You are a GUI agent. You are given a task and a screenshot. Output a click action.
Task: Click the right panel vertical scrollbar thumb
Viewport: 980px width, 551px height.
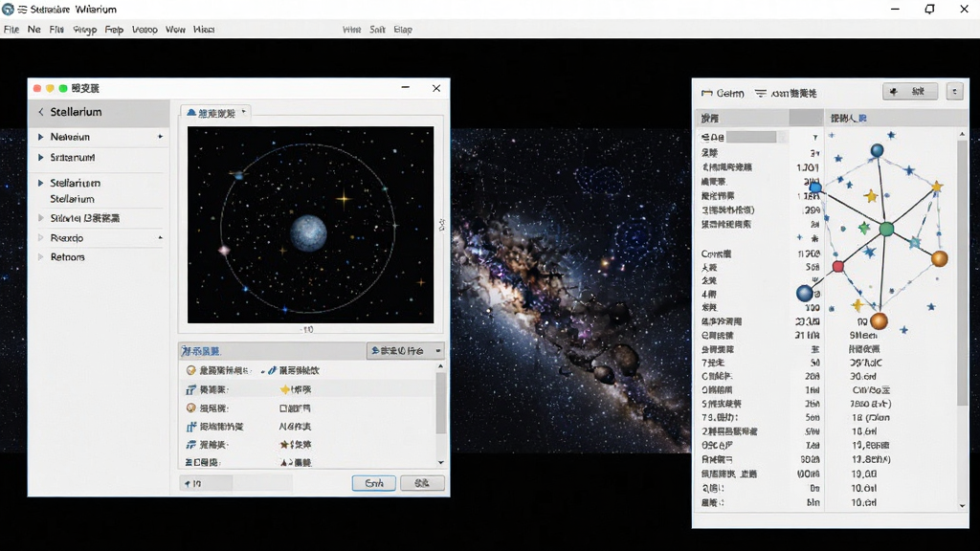point(962,272)
